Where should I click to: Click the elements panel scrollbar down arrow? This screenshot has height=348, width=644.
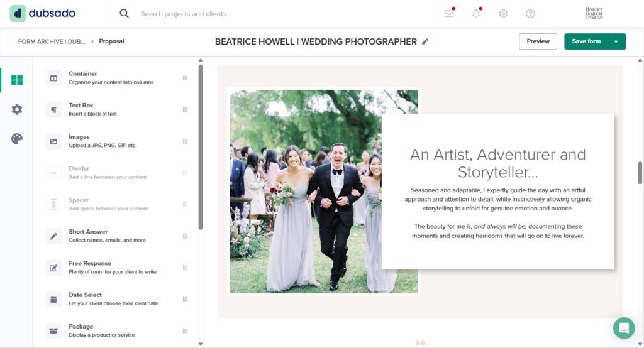tap(201, 344)
